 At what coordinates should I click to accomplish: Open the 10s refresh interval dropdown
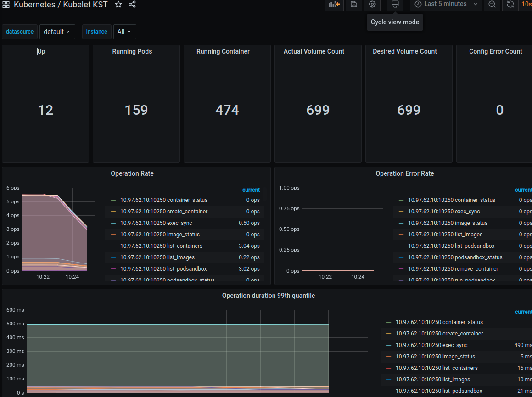[526, 5]
